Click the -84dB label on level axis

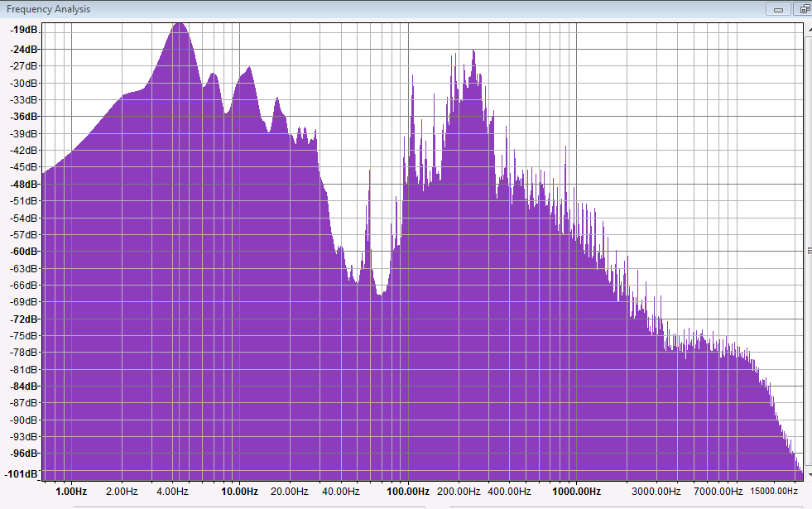(24, 386)
